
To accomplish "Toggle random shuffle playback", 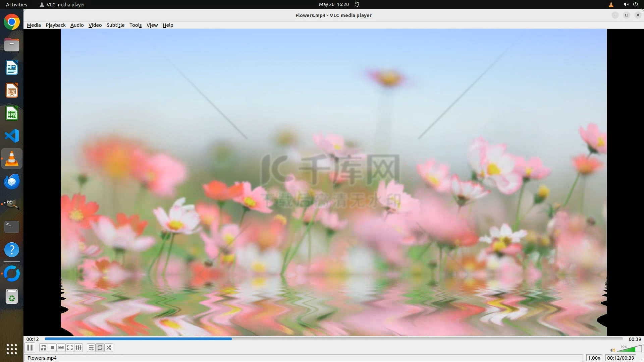I will click(109, 348).
